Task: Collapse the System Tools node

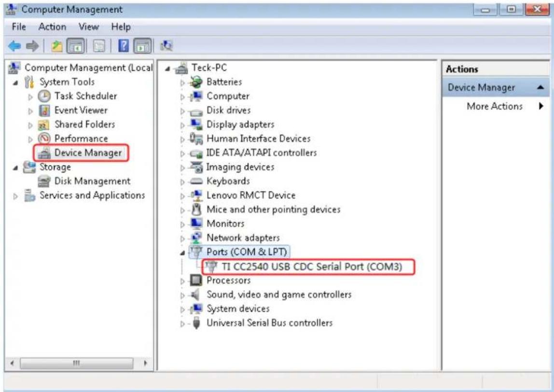Action: (15, 83)
